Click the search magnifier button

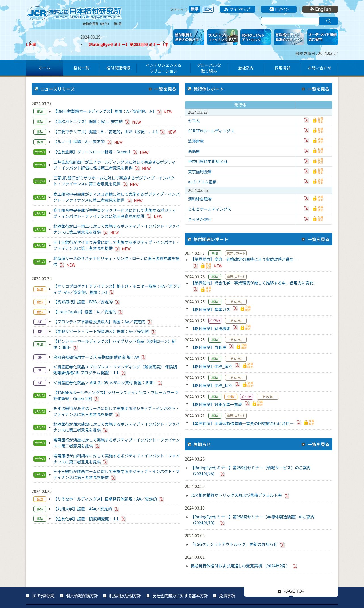point(329,21)
